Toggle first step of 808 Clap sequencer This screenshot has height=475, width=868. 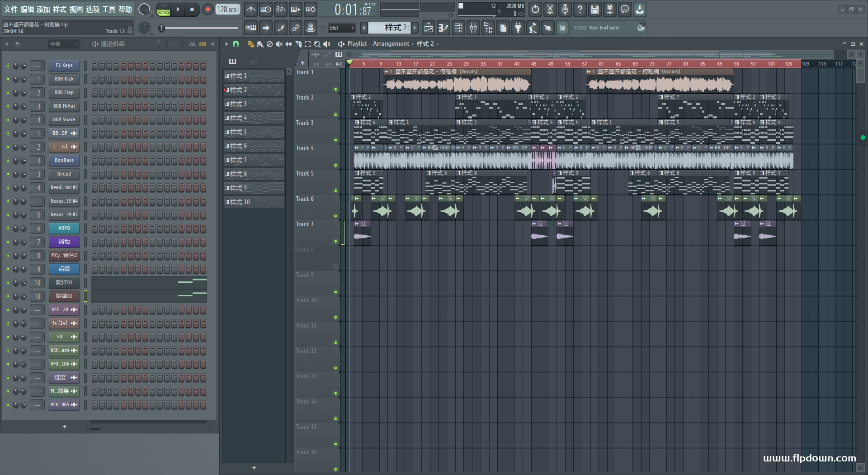(x=94, y=93)
